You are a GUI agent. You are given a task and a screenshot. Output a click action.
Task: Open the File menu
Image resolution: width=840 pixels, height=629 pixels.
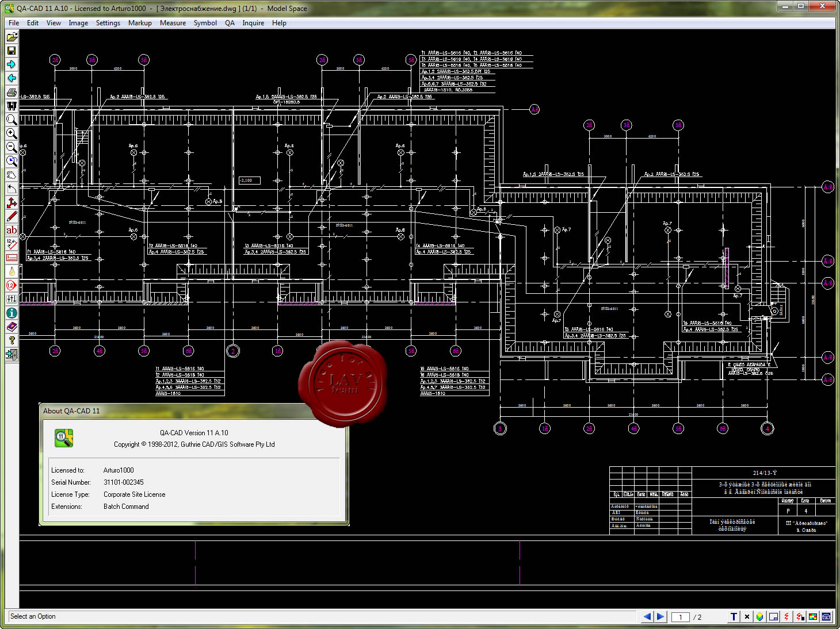(x=14, y=23)
